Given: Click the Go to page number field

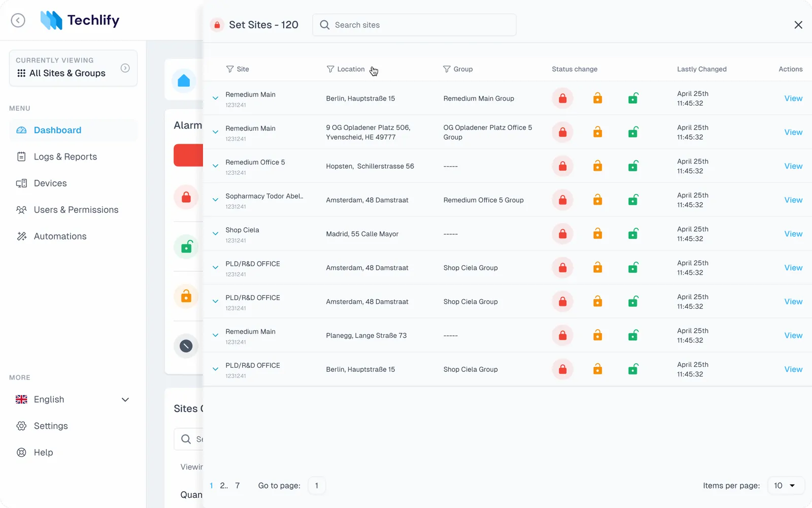Looking at the screenshot, I should [317, 486].
